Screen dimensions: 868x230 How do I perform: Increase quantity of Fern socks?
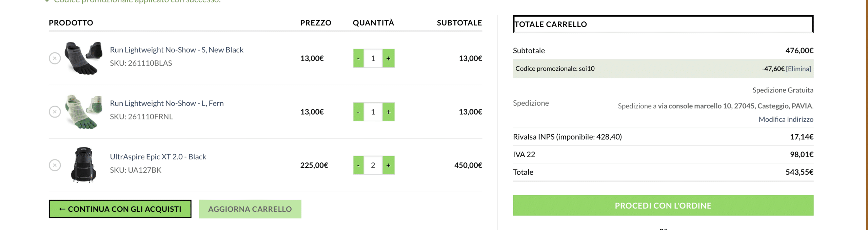pos(389,112)
